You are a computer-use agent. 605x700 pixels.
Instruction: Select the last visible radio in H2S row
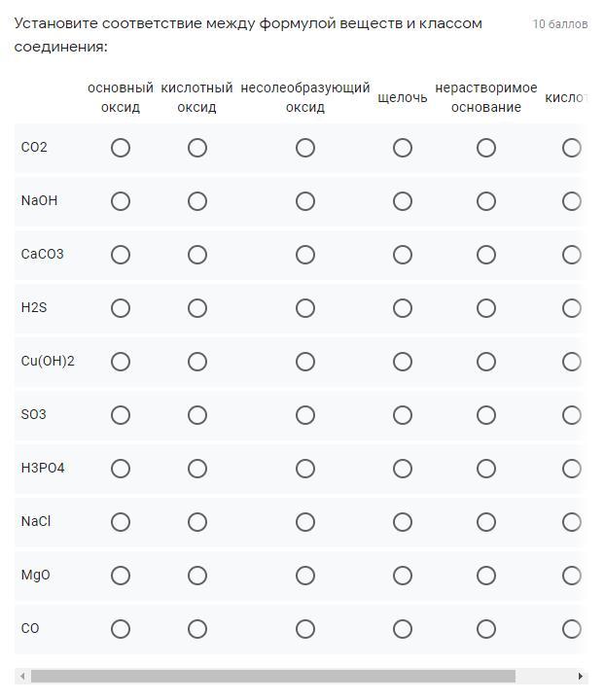click(572, 308)
